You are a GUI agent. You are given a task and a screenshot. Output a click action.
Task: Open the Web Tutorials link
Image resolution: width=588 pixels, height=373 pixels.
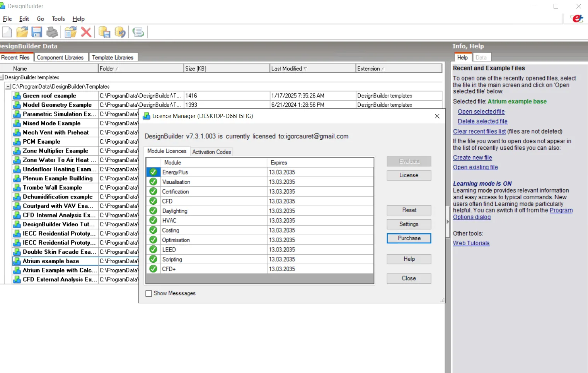point(471,243)
